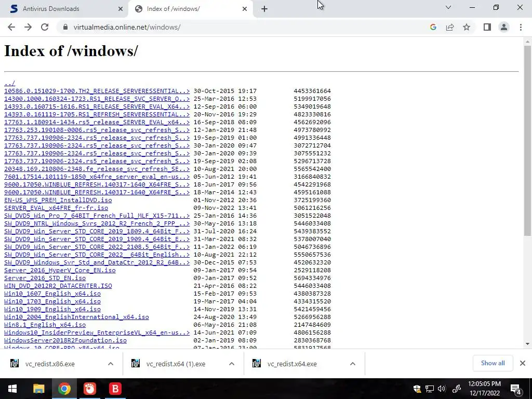Viewport: 532px width, 399px height.
Task: Open Chrome three-dot menu
Action: click(x=521, y=27)
